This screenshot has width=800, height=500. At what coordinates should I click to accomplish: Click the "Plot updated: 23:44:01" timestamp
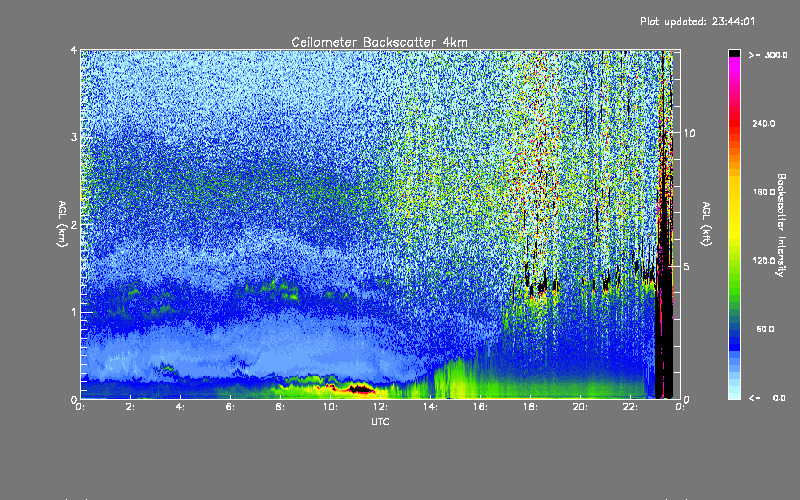point(697,21)
